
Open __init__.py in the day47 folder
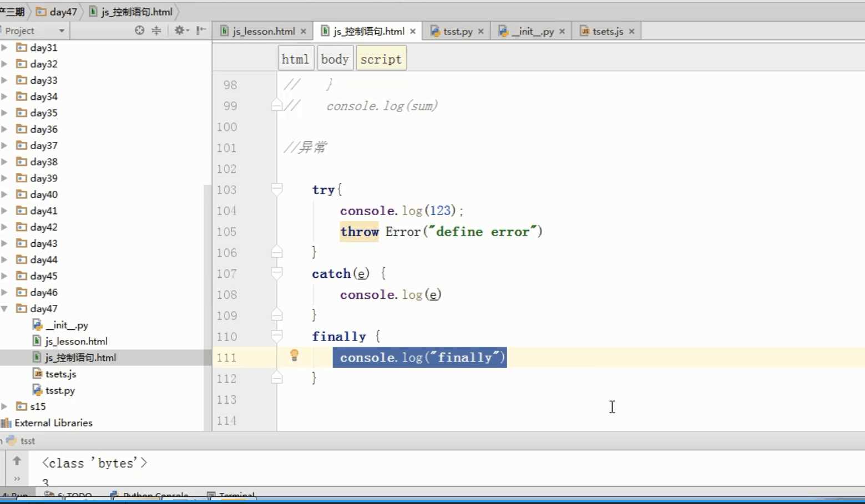67,325
